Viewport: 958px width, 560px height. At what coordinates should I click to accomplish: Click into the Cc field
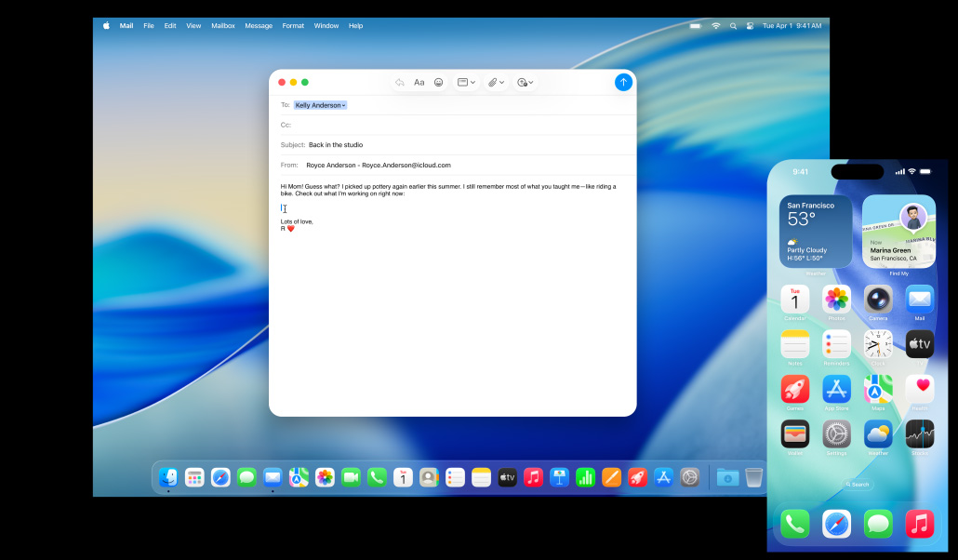456,125
